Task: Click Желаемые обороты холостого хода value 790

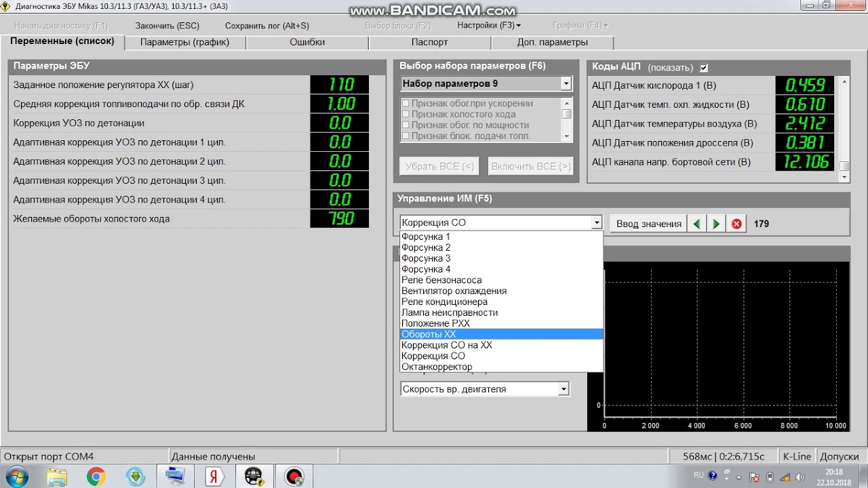Action: point(340,218)
